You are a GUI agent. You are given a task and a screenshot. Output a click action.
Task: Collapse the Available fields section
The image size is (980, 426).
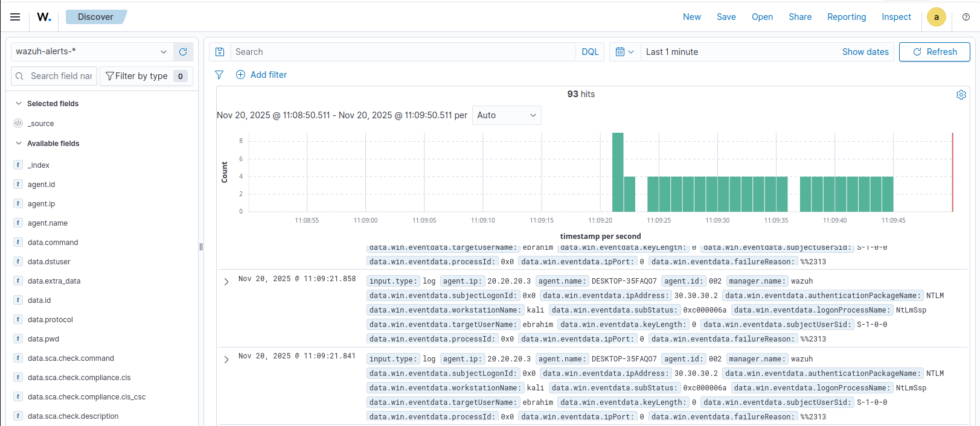pos(19,144)
